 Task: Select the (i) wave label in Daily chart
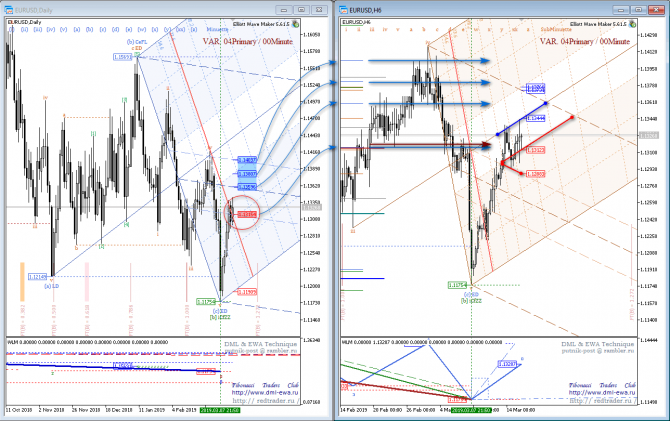(x=12, y=29)
